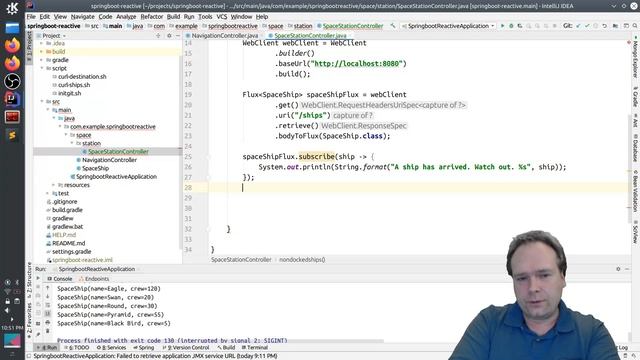Click console horizontal scrollbar
This screenshot has height=360, width=640.
click(x=220, y=341)
